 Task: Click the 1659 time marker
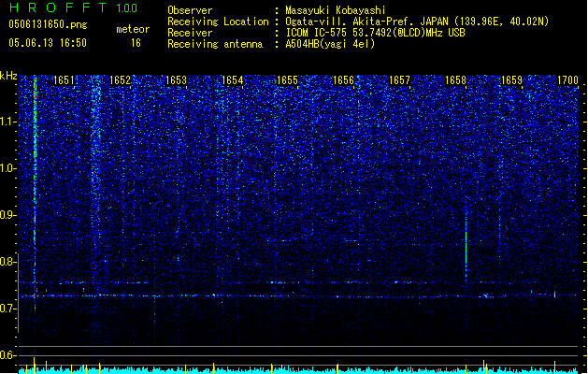511,80
